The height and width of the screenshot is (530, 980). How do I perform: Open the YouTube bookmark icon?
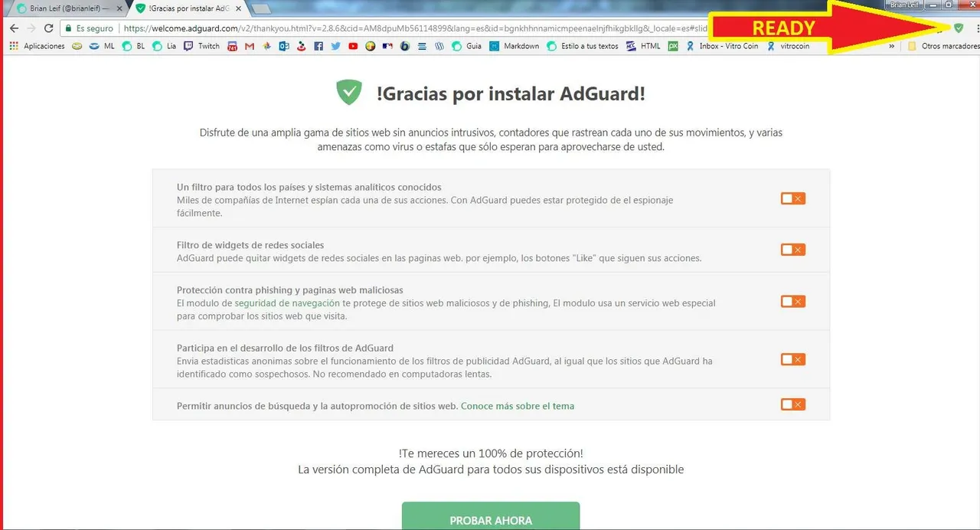(353, 46)
